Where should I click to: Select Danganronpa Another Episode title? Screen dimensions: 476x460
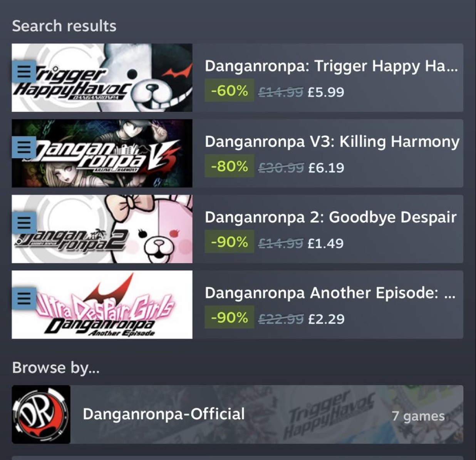(x=330, y=293)
